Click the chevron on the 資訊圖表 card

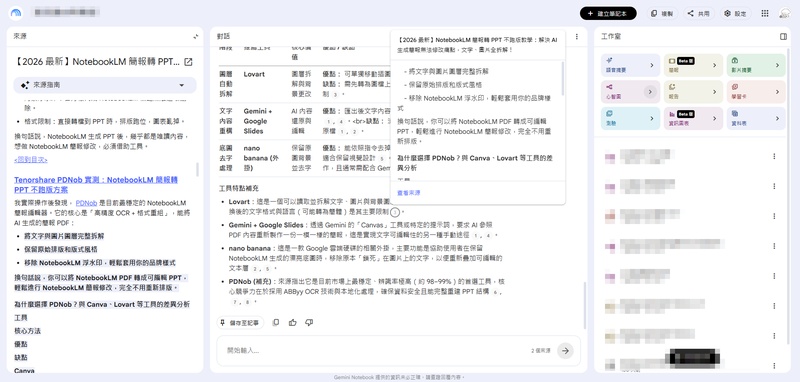pyautogui.click(x=715, y=118)
